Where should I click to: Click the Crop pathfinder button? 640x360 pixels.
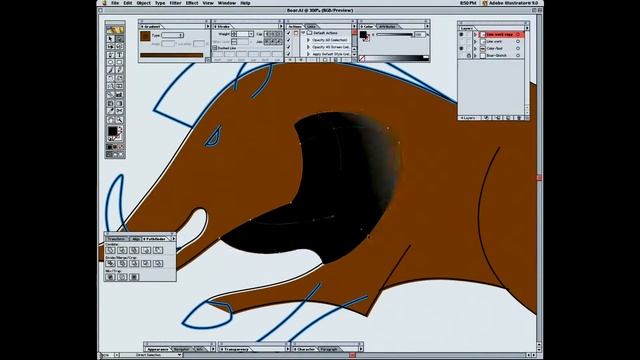click(146, 263)
